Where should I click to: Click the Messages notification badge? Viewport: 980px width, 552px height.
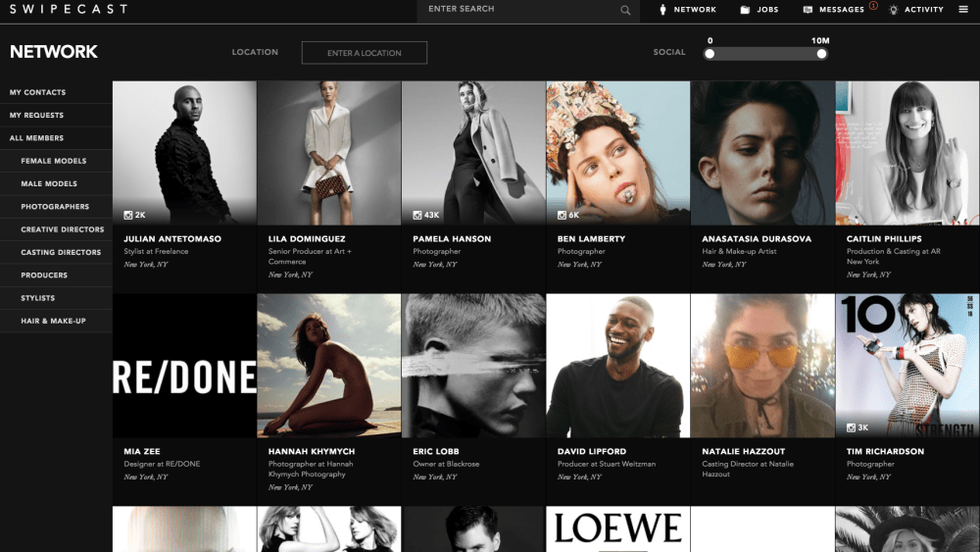point(873,6)
